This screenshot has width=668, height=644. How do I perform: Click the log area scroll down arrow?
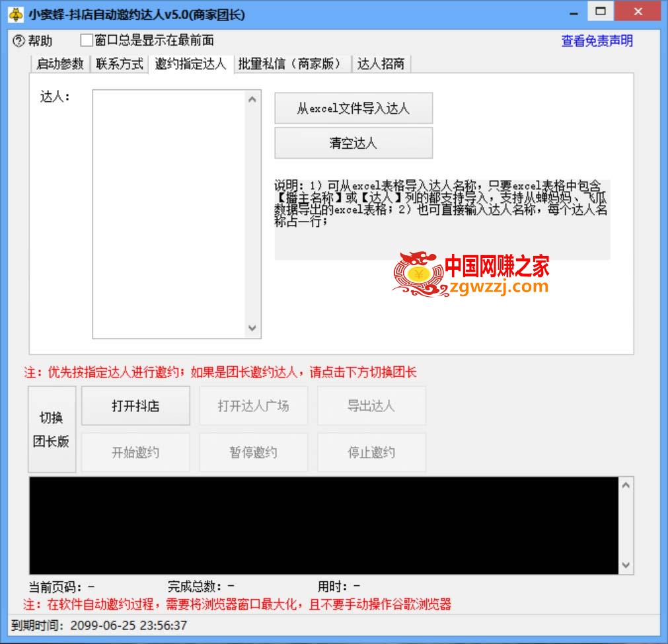pyautogui.click(x=626, y=565)
